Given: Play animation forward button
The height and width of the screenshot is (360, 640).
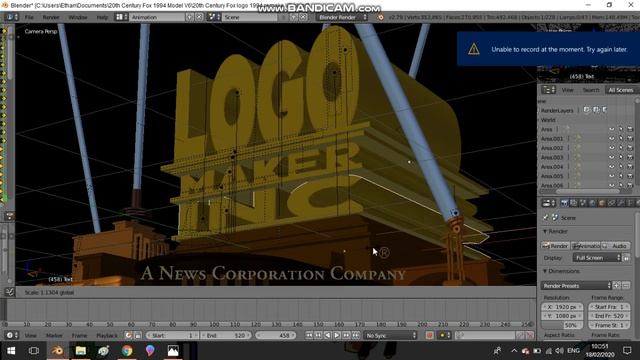Looking at the screenshot, I should (337, 336).
